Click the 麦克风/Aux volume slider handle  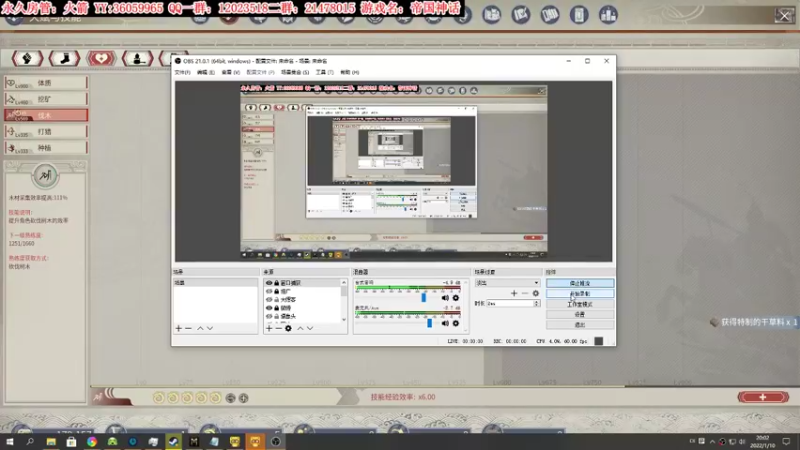click(x=430, y=323)
